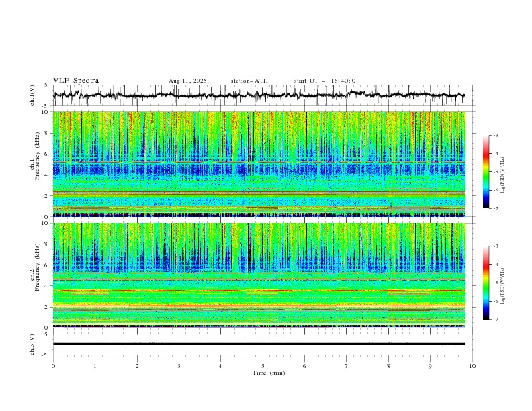Click the "-6" value on ch.2 colorbar
532x411 pixels.
[x=496, y=301]
